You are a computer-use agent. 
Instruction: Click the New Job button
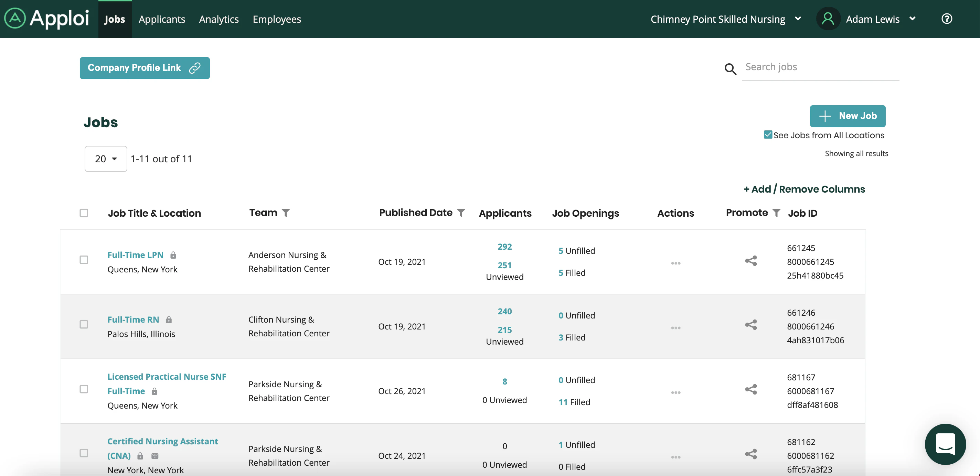point(848,116)
